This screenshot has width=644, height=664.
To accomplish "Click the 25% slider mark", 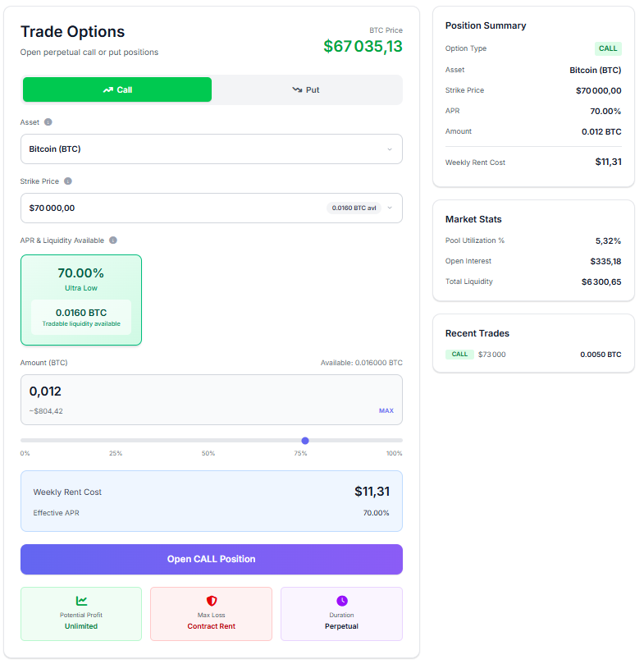I will (116, 453).
